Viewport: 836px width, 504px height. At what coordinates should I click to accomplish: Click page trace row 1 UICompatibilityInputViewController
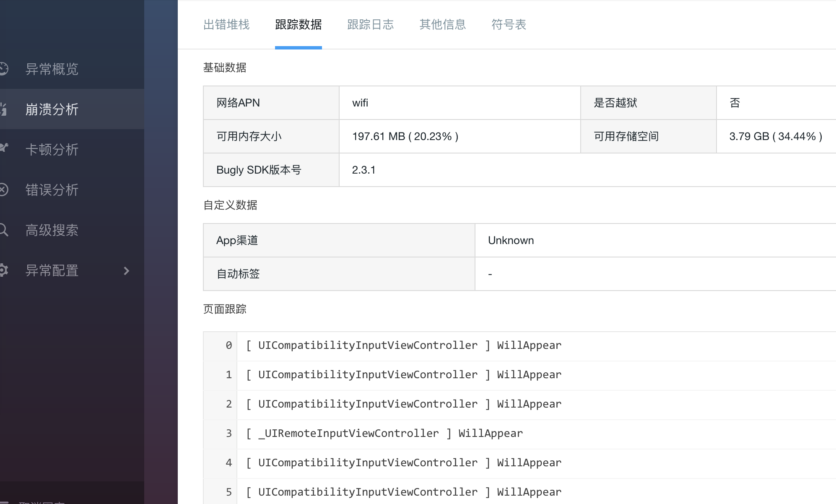click(x=520, y=375)
